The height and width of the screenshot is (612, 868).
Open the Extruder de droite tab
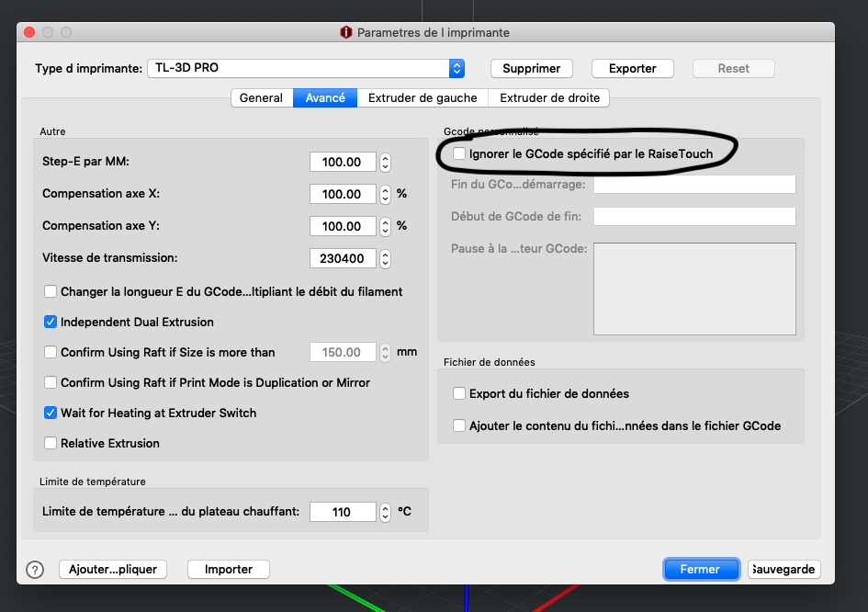coord(549,98)
